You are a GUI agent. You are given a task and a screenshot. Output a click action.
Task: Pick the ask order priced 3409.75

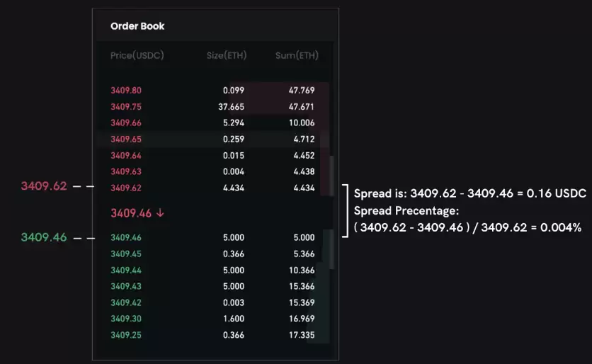point(126,106)
